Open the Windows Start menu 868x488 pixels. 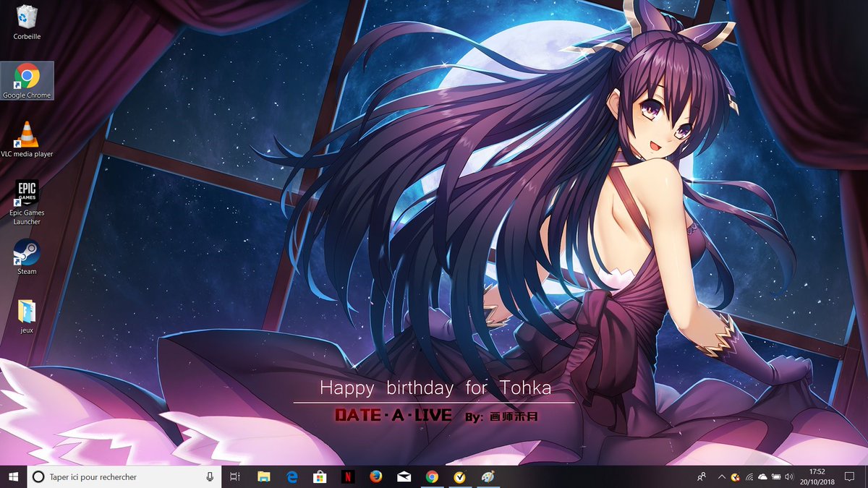point(13,476)
